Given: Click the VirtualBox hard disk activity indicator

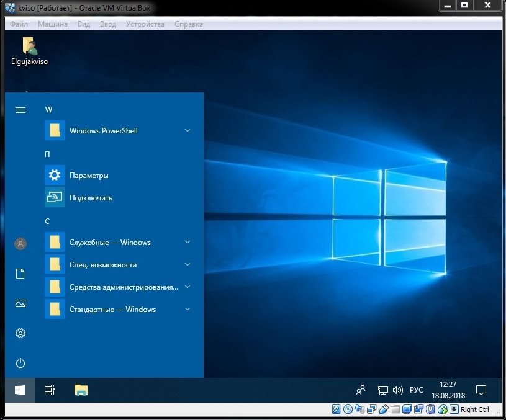Looking at the screenshot, I should click(x=336, y=409).
